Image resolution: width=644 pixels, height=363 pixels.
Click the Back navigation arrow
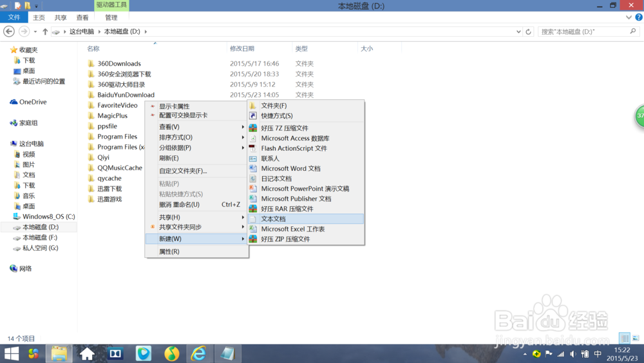(9, 31)
